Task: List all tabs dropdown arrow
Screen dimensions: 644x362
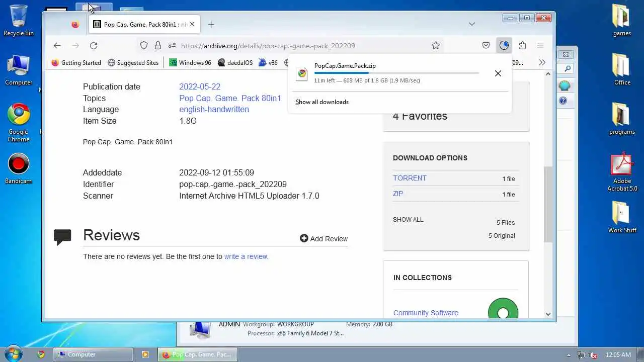Action: 472,24
